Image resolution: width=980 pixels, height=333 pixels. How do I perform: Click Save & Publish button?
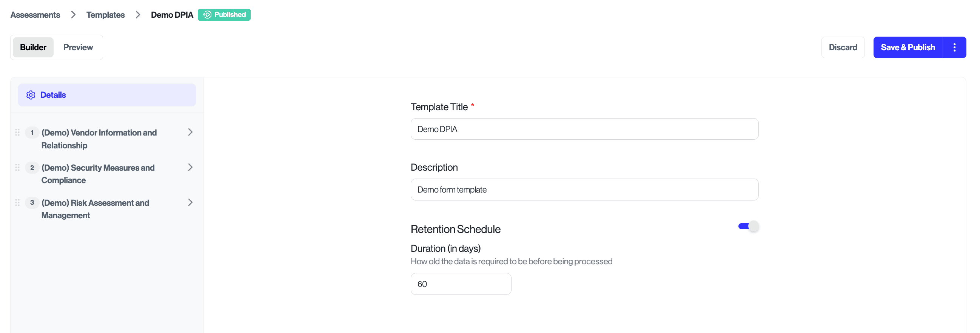908,47
